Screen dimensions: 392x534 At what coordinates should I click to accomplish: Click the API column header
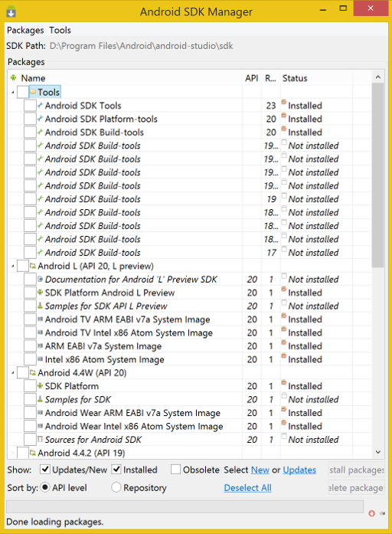point(252,78)
